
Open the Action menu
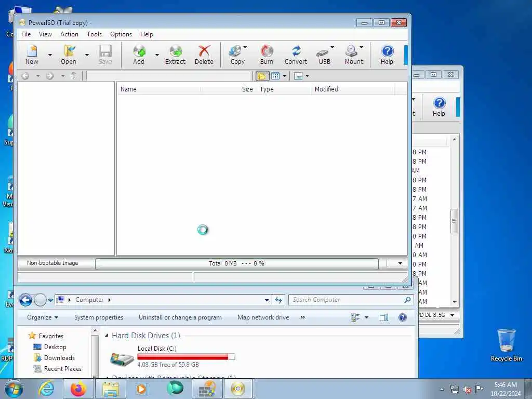(69, 34)
